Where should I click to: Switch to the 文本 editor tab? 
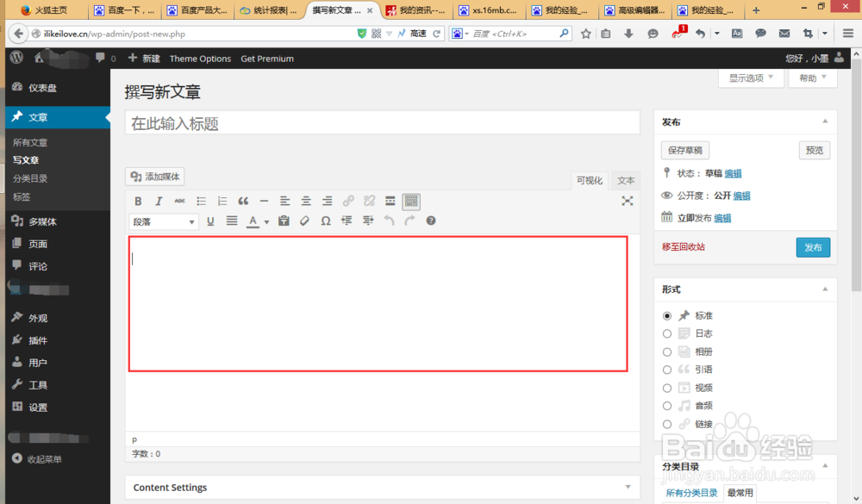coord(626,180)
